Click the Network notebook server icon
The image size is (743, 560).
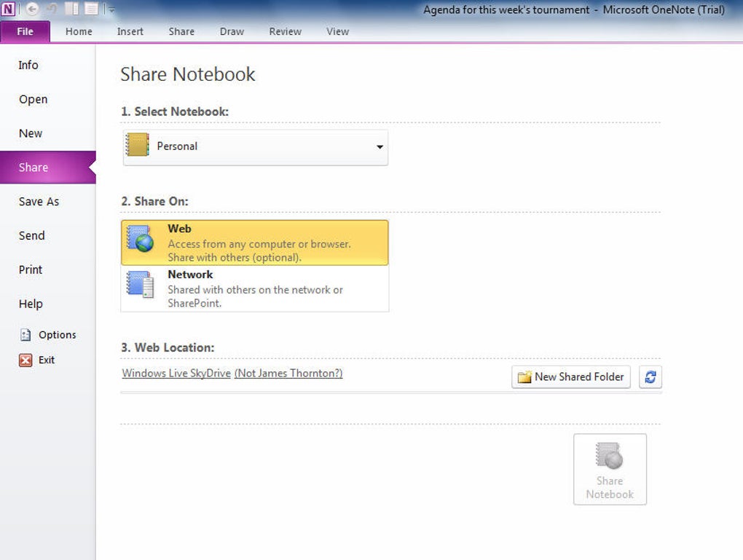click(140, 284)
